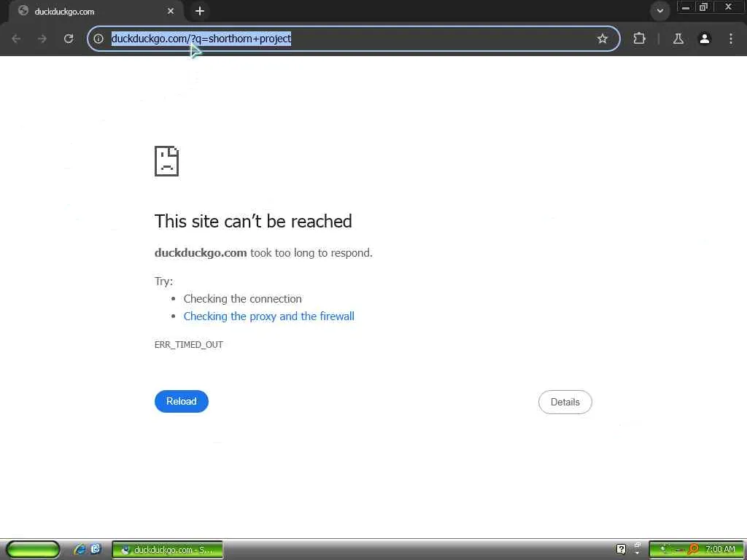Click the Checking the connection text
747x560 pixels.
pyautogui.click(x=242, y=298)
